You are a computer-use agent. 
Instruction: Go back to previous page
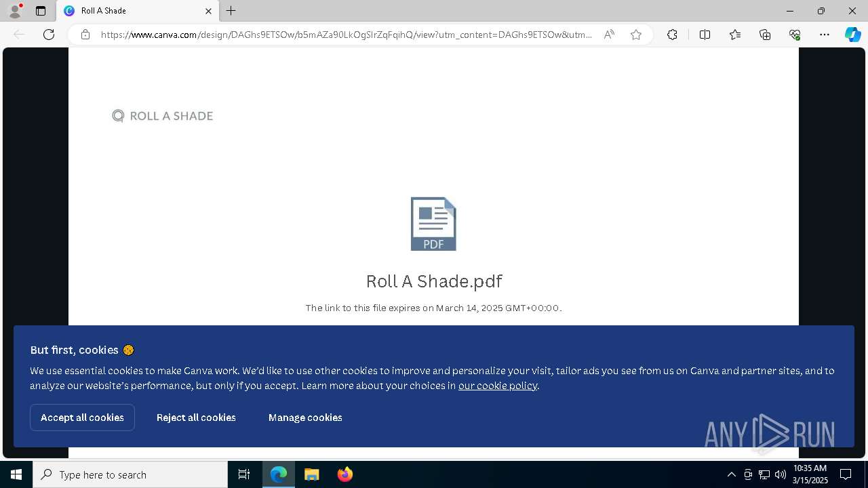click(20, 35)
